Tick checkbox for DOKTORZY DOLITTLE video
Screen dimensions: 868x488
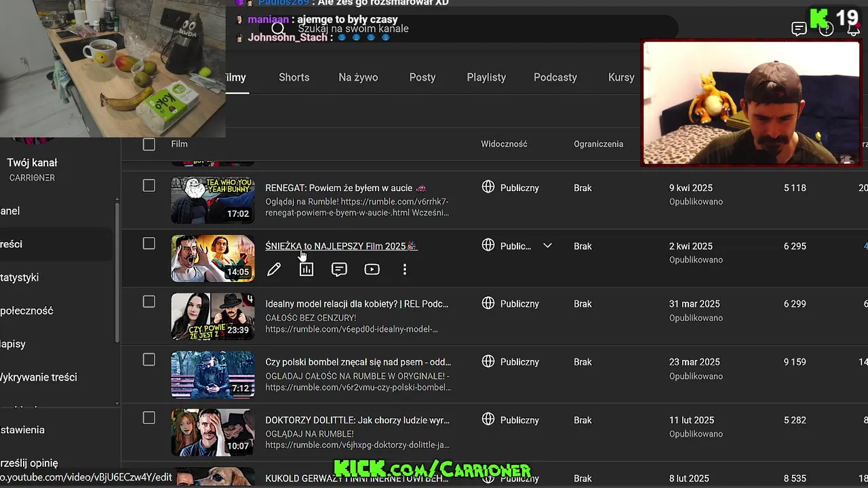coord(149,418)
